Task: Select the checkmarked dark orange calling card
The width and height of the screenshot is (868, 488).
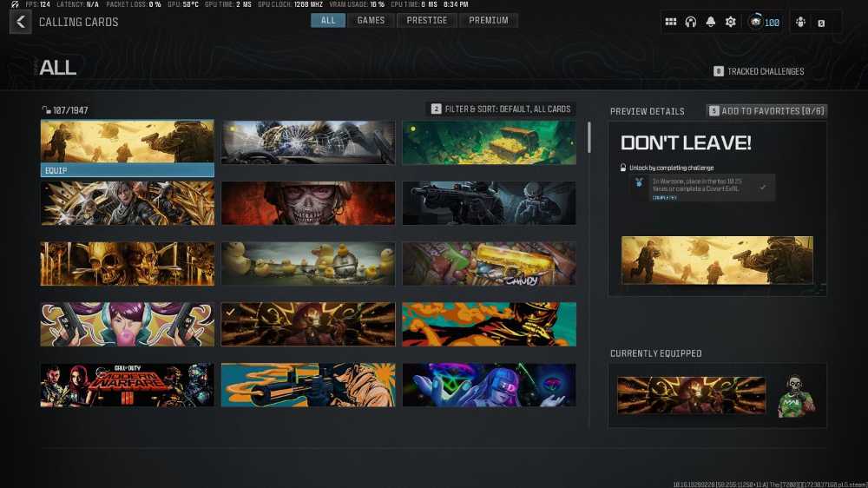Action: (308, 324)
